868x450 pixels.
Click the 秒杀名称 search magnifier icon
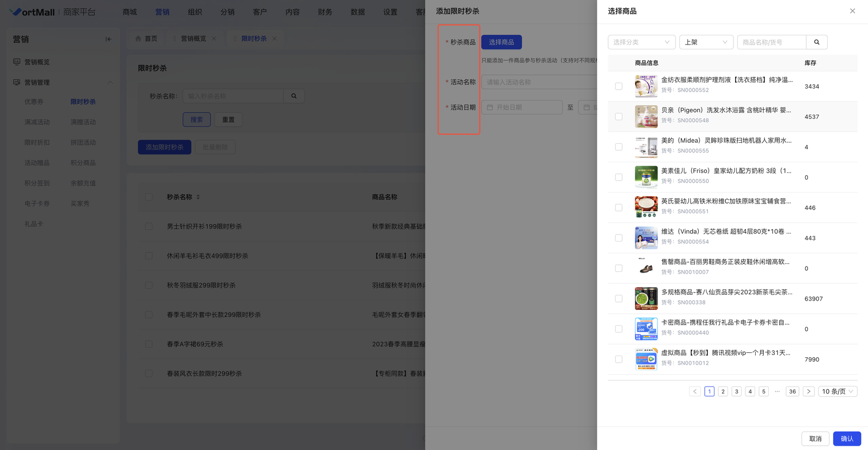coord(294,96)
